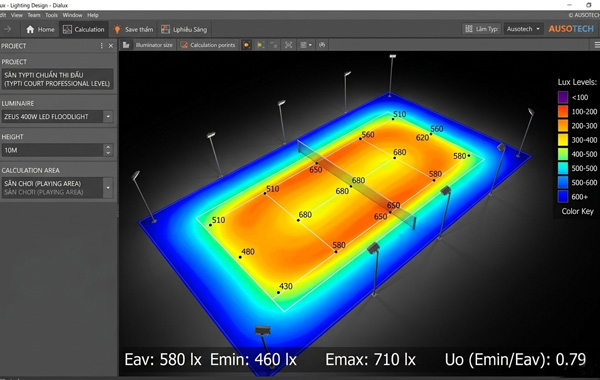
Task: Click the 100-200 color swatch
Action: [x=562, y=111]
